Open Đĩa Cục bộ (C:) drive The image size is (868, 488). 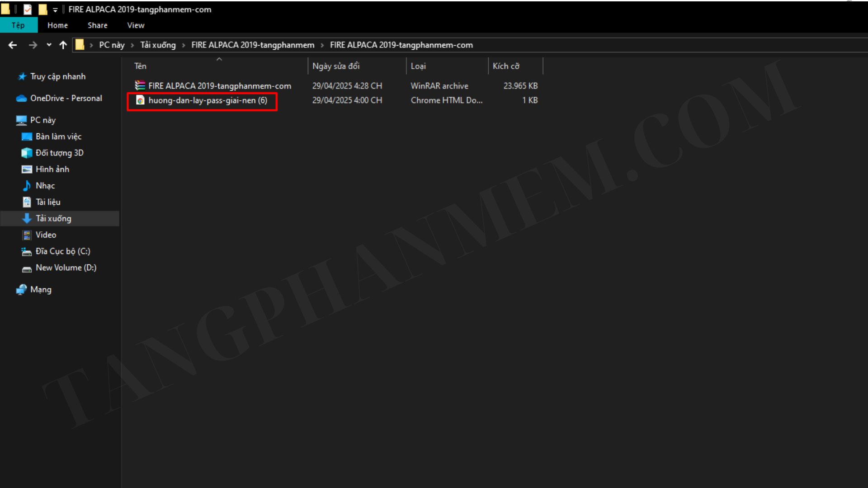(x=63, y=251)
